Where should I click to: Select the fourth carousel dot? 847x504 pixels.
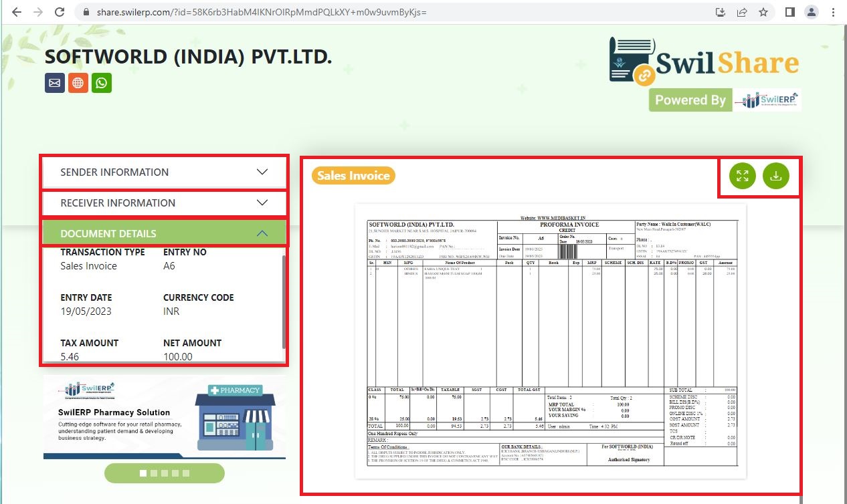(175, 473)
